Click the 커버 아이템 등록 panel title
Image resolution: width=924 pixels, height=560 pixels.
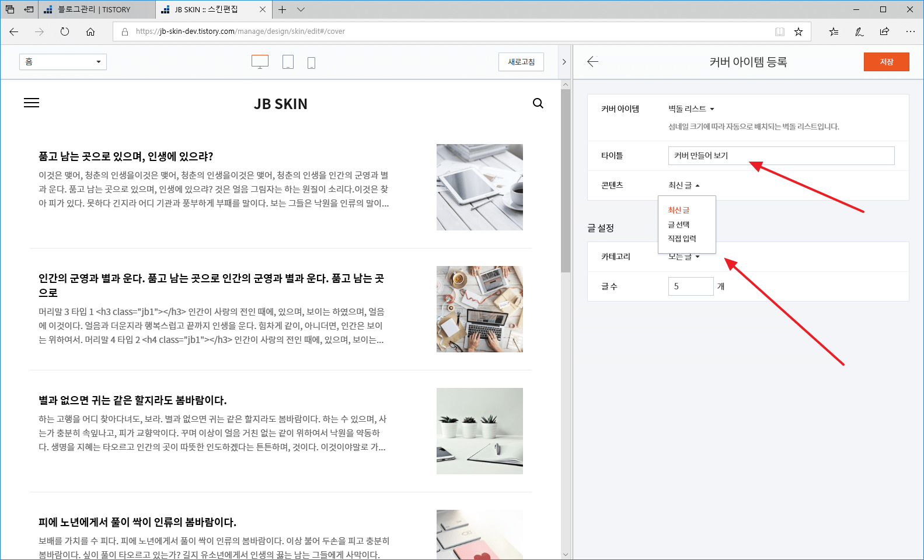tap(748, 62)
